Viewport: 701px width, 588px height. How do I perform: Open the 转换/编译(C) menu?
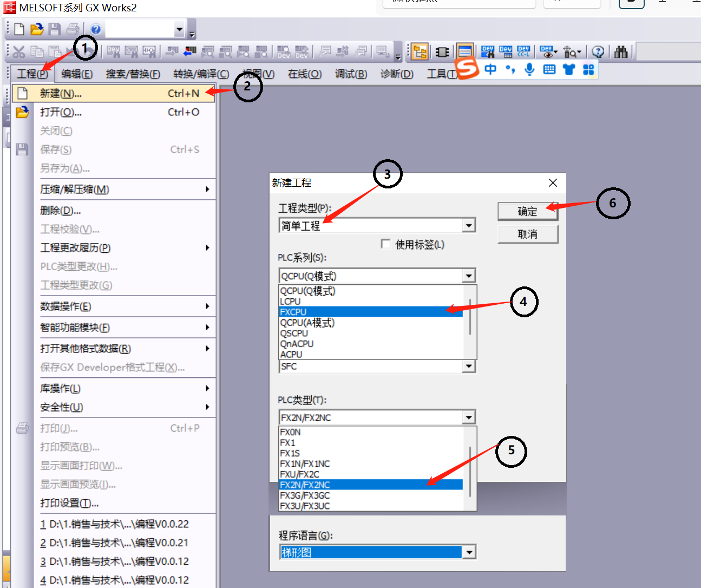click(201, 74)
